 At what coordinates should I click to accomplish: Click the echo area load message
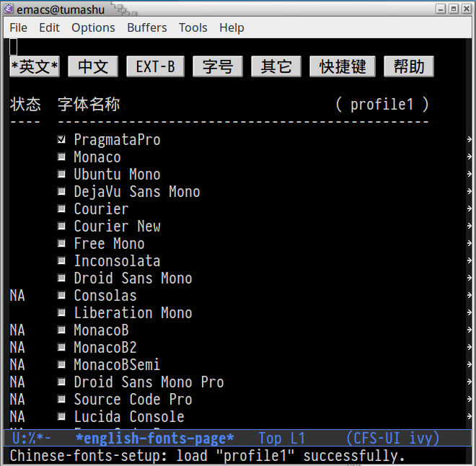click(207, 456)
